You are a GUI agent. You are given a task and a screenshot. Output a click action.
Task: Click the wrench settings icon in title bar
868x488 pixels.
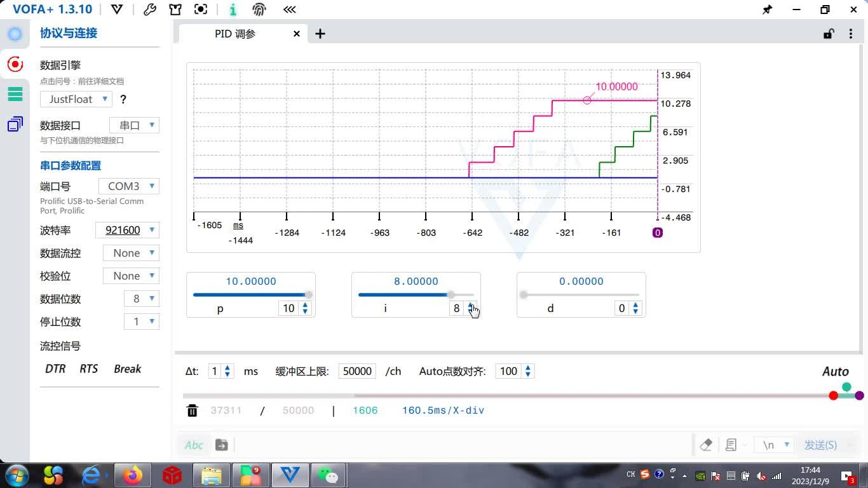[150, 10]
